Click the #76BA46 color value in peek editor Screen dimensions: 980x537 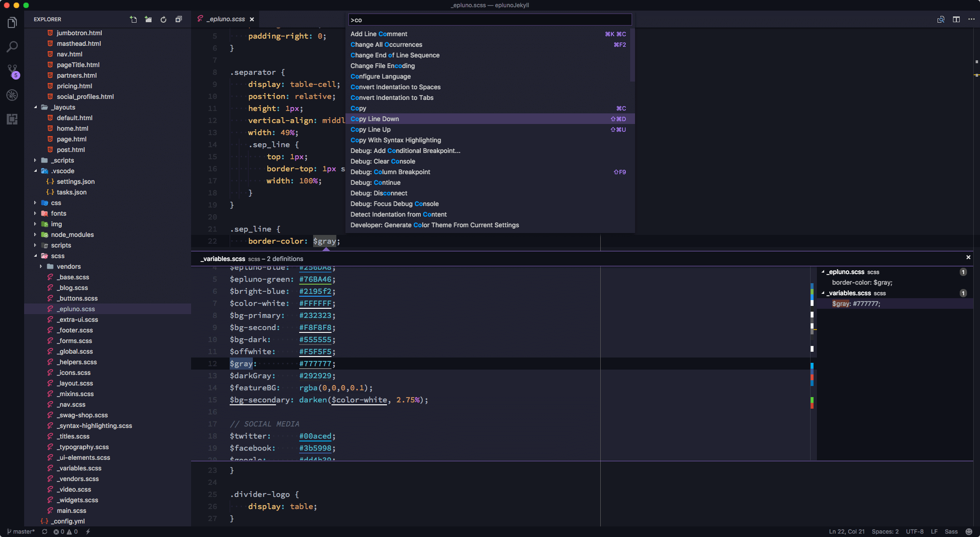click(x=315, y=279)
